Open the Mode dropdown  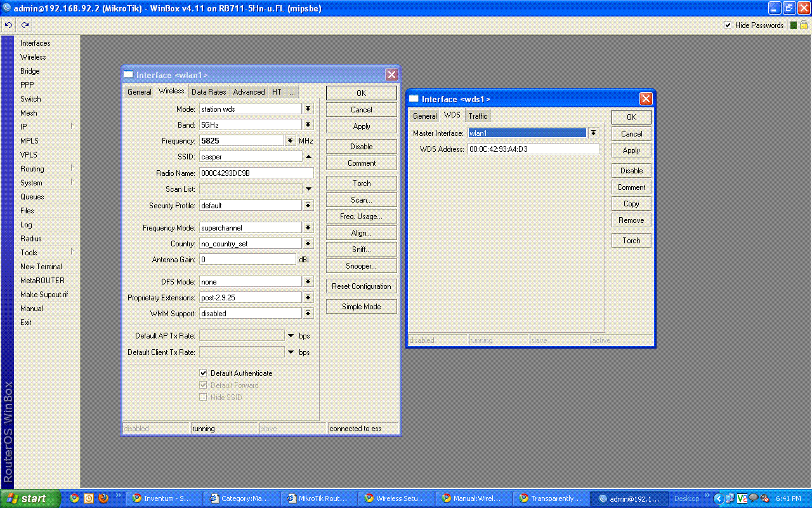[x=308, y=109]
